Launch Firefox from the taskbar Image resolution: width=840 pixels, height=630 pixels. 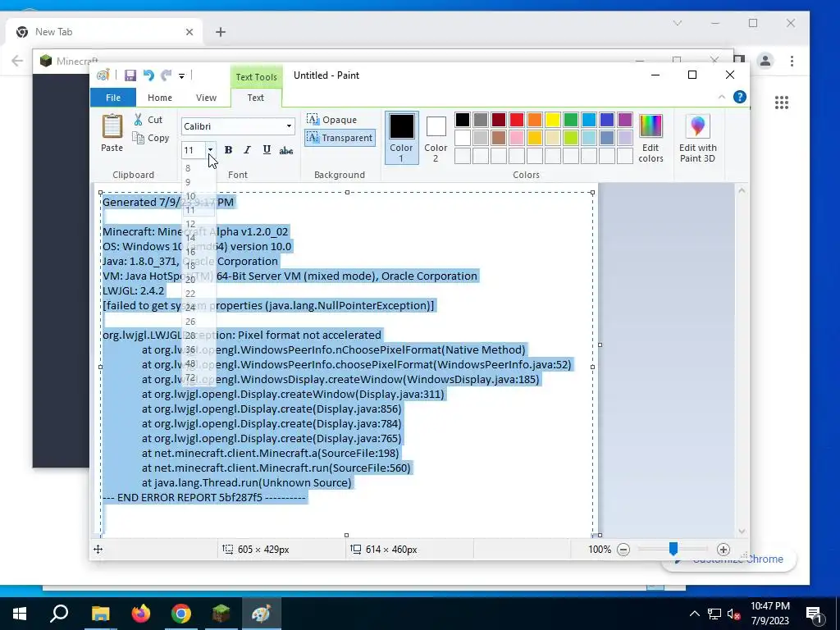(x=141, y=614)
